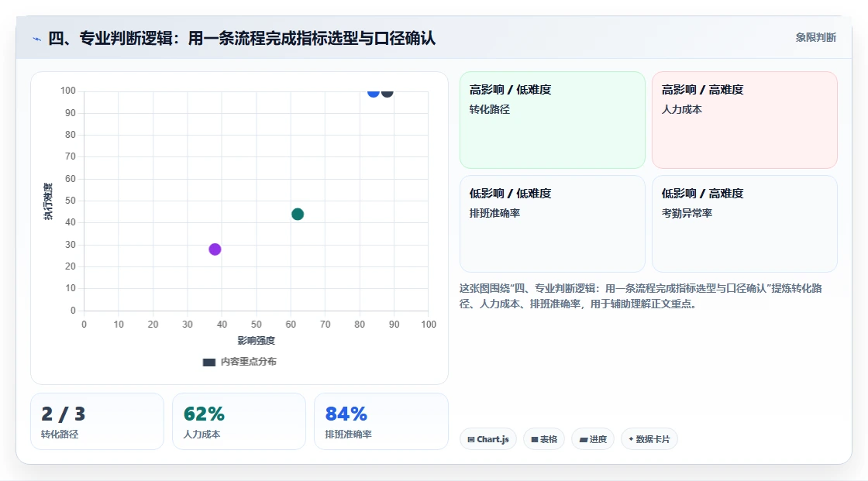Open the 高影响 / 低难度 quadrant card
The height and width of the screenshot is (481, 868).
point(553,120)
